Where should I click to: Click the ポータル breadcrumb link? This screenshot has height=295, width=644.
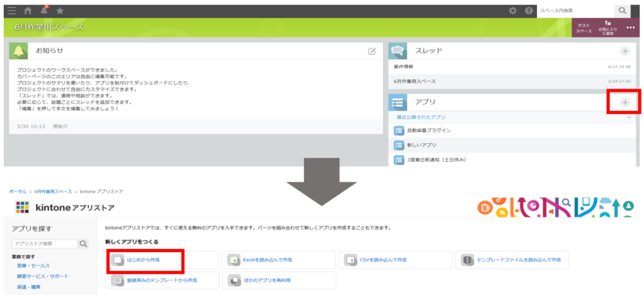pyautogui.click(x=17, y=191)
